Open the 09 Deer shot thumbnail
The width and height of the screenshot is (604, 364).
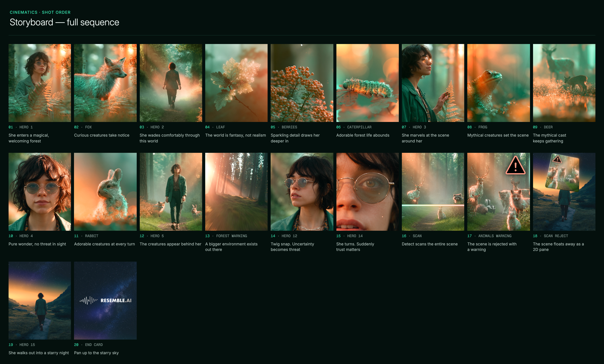click(x=564, y=83)
